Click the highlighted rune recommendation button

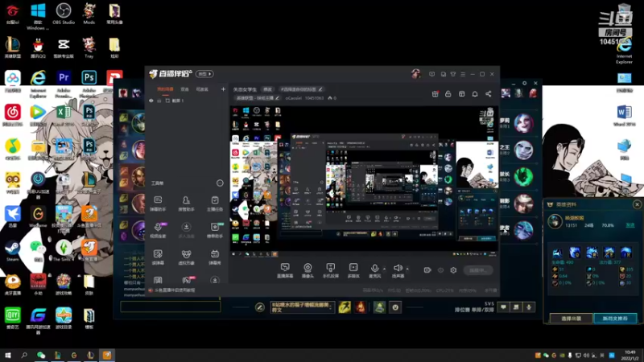615,319
